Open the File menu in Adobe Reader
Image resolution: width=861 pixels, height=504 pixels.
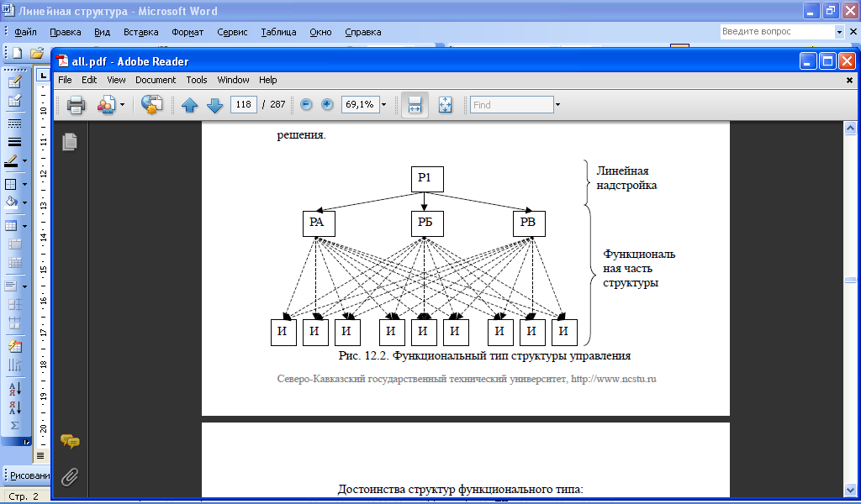coord(65,80)
